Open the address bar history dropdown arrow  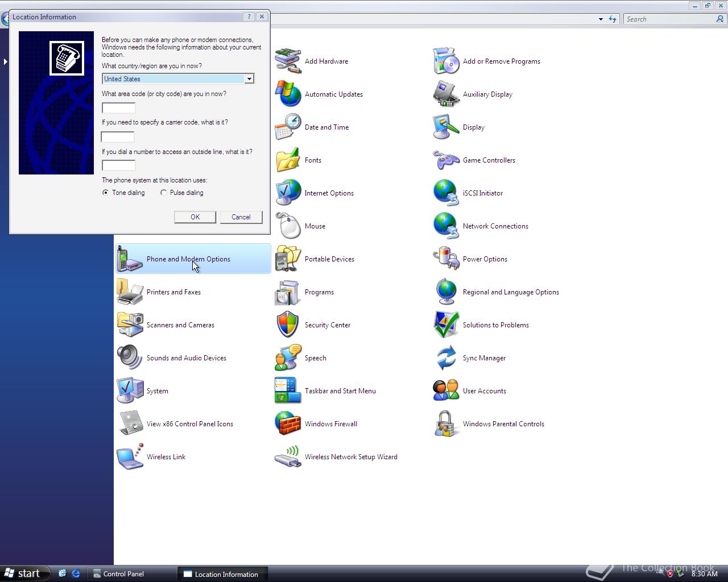[x=601, y=19]
